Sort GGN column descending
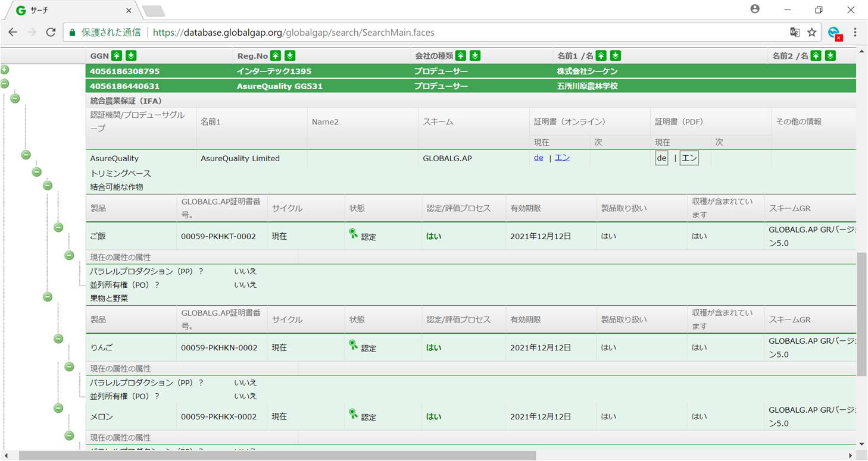Viewport: 868px width, 461px height. [131, 56]
